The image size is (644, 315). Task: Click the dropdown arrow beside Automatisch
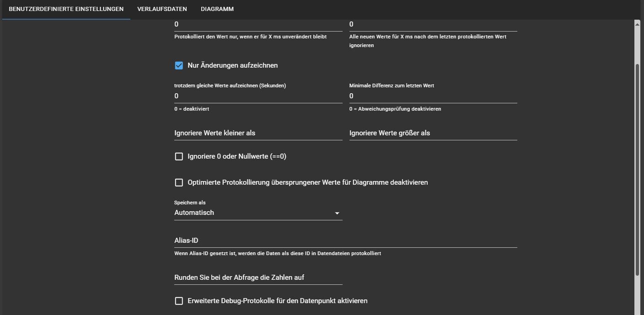[x=337, y=213]
